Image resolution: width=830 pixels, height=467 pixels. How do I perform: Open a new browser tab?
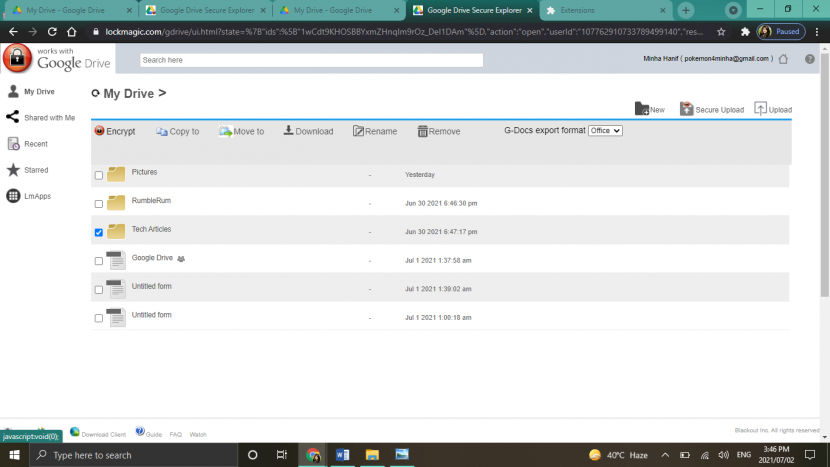tap(685, 10)
